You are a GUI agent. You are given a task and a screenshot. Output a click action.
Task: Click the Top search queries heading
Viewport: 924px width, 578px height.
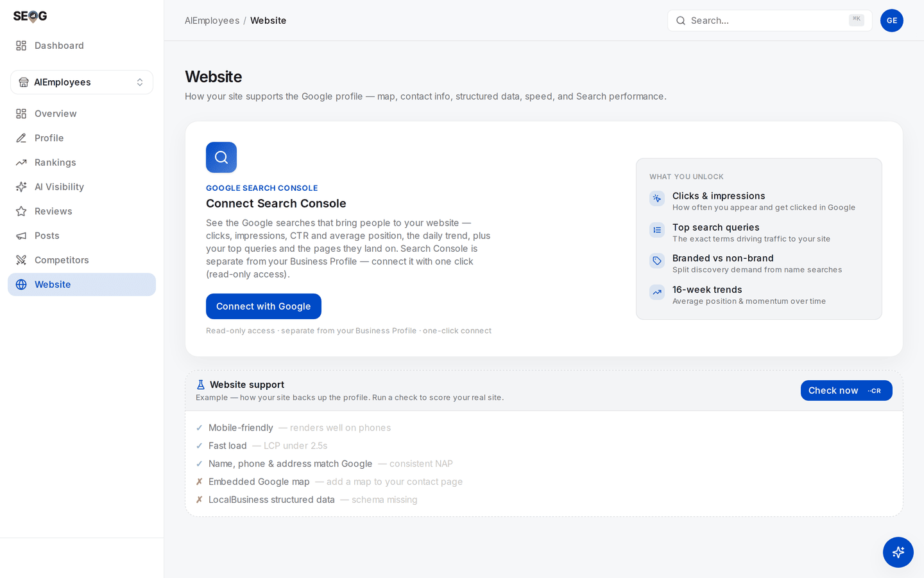click(716, 227)
